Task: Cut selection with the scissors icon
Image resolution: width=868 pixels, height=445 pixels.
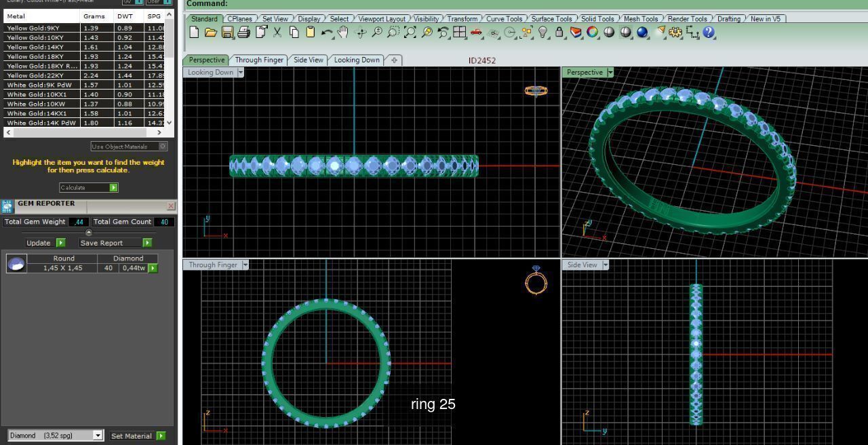Action: (x=277, y=32)
